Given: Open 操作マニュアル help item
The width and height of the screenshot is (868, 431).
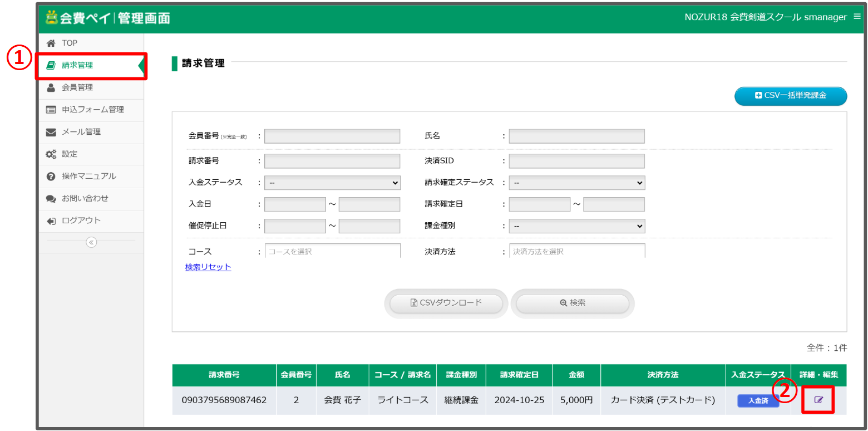Looking at the screenshot, I should coord(88,177).
